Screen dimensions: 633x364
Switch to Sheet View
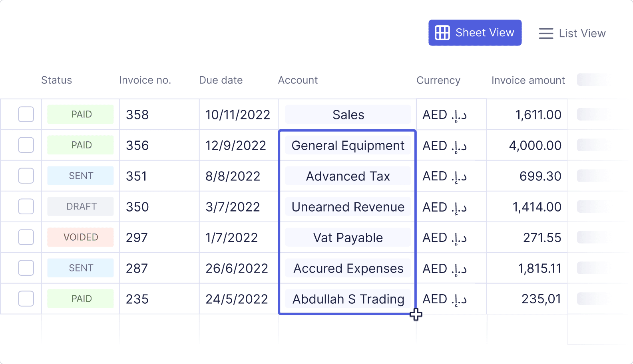(x=475, y=32)
